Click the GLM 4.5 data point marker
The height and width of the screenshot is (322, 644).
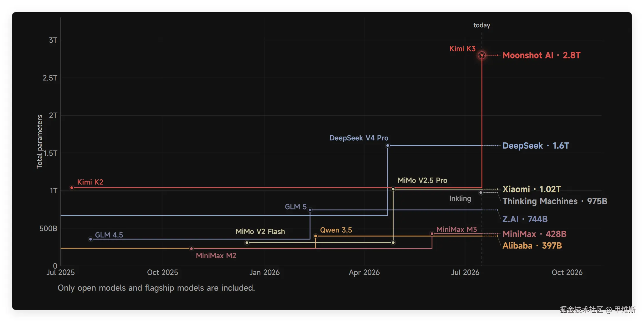91,239
